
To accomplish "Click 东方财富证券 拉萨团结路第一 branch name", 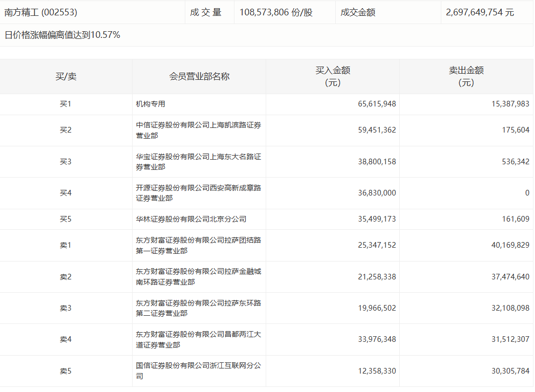I will coord(198,245).
